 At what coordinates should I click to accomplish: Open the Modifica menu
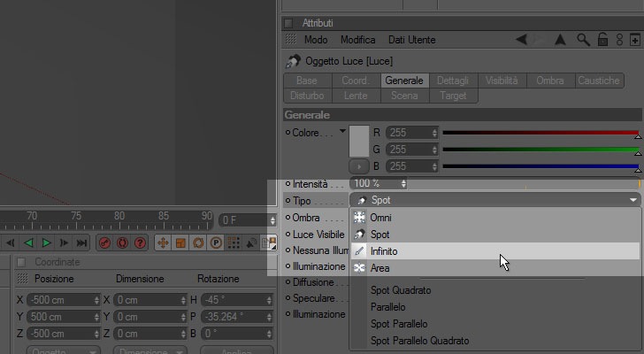[x=357, y=40]
